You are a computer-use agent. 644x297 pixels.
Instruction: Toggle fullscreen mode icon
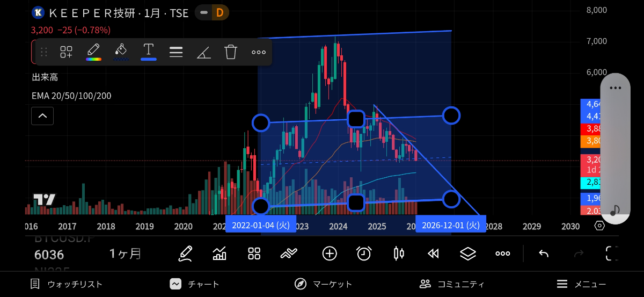tap(612, 253)
